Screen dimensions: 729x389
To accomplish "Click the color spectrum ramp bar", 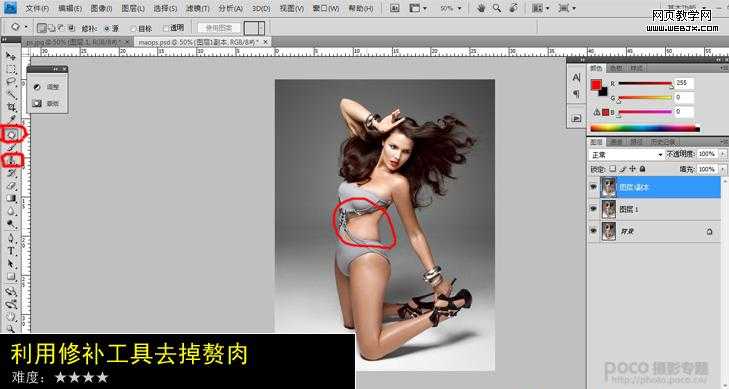I will coord(645,128).
